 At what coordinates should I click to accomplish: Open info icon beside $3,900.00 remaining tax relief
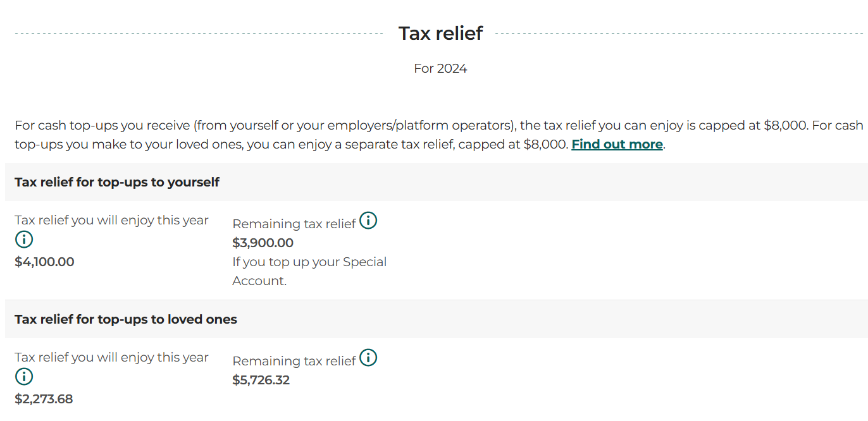[368, 221]
